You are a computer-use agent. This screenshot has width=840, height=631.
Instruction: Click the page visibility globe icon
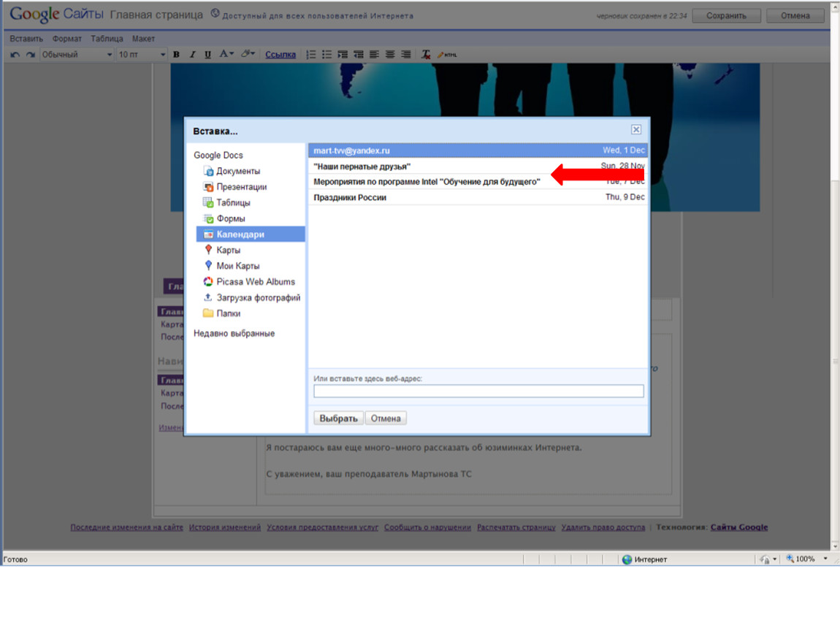[215, 13]
